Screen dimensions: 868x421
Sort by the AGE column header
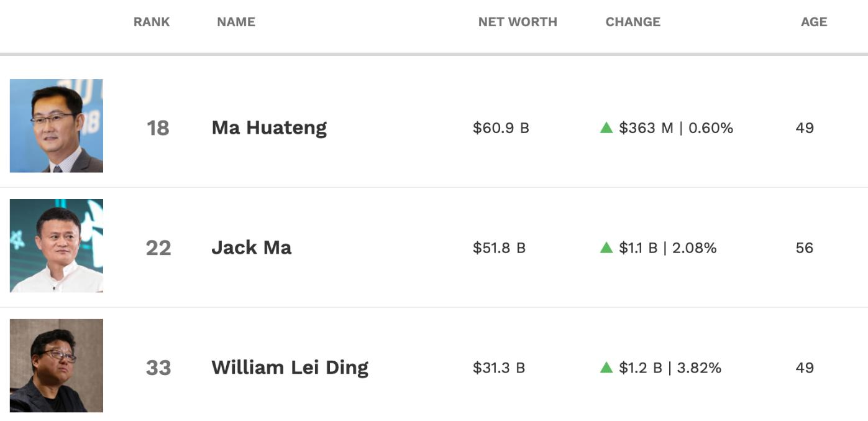click(814, 22)
